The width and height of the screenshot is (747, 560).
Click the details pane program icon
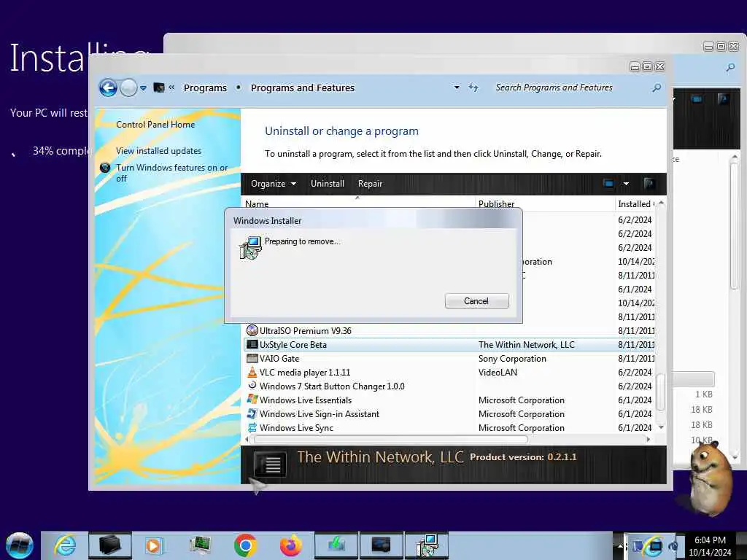pos(270,464)
